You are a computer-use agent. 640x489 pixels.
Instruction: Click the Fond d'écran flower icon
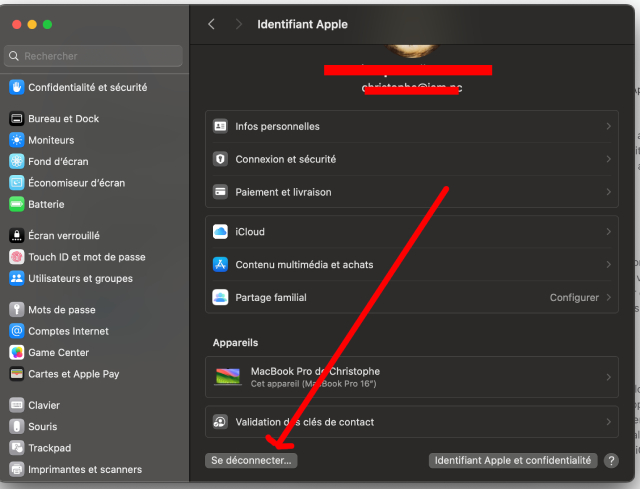coord(17,161)
